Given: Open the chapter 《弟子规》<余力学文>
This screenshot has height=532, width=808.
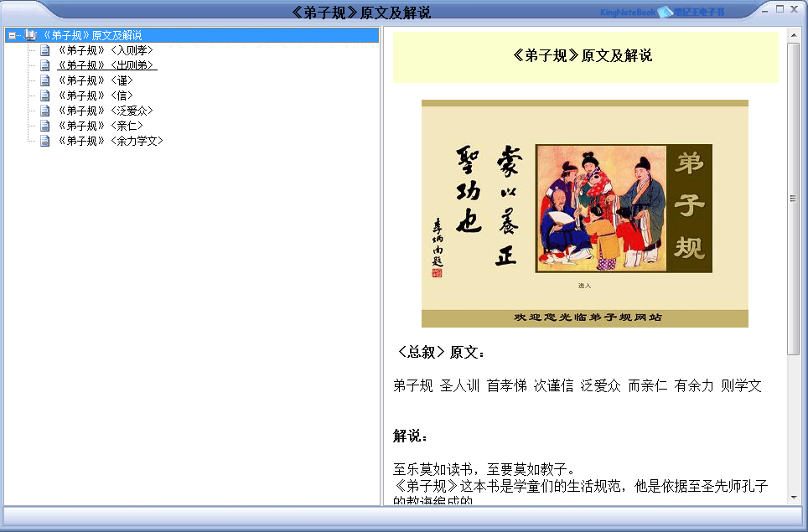Looking at the screenshot, I should (x=111, y=140).
